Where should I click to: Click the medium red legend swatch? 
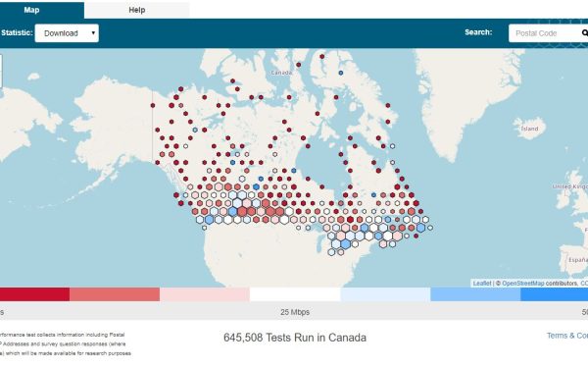click(x=115, y=294)
